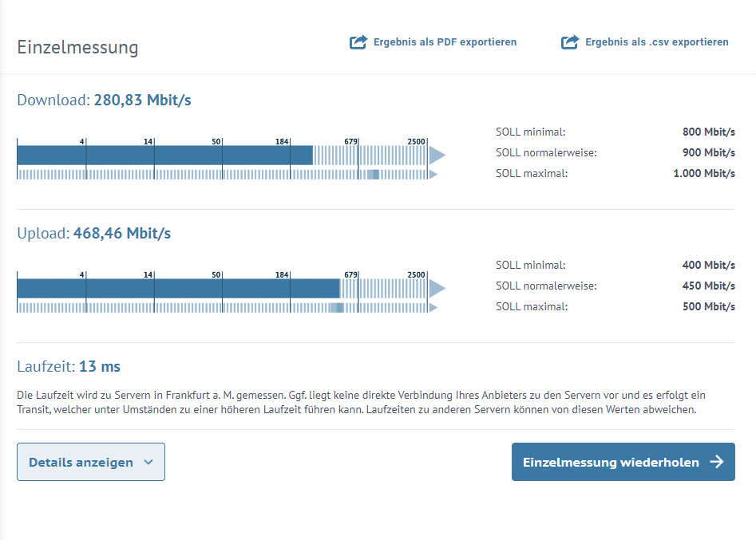This screenshot has width=756, height=540.
Task: Select the Download value 280,83 Mbit/s
Action: coord(142,101)
